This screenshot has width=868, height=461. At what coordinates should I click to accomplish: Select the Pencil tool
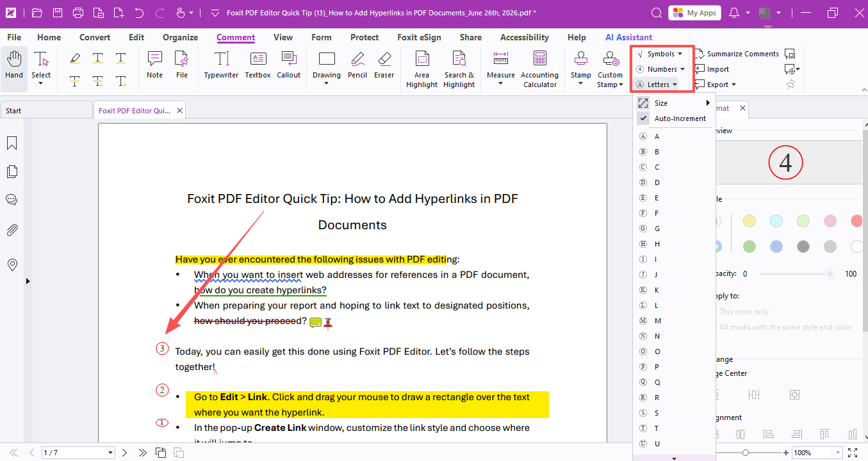click(357, 65)
